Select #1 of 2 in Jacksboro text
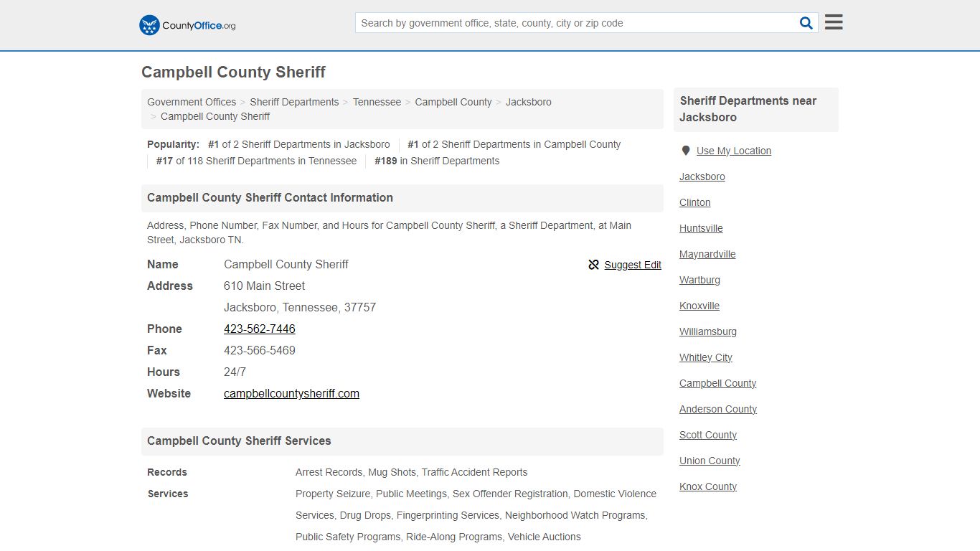Viewport: 980px width, 551px height. click(x=299, y=144)
